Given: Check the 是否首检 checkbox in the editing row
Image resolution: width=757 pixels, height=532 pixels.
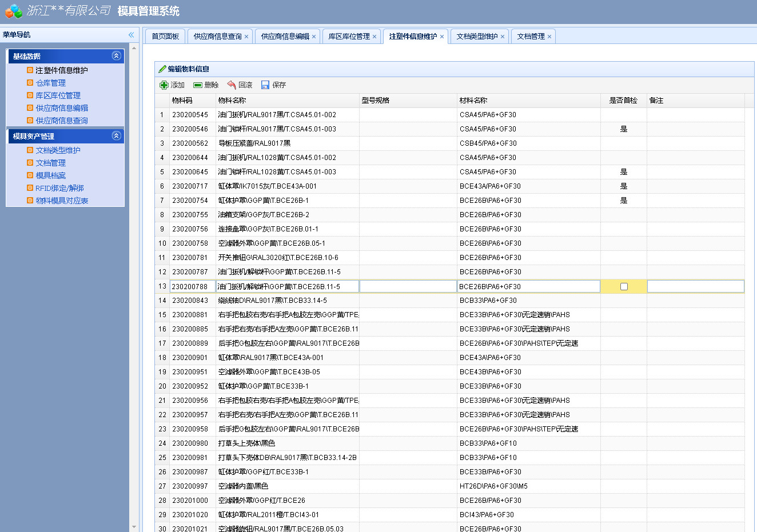Looking at the screenshot, I should point(623,286).
